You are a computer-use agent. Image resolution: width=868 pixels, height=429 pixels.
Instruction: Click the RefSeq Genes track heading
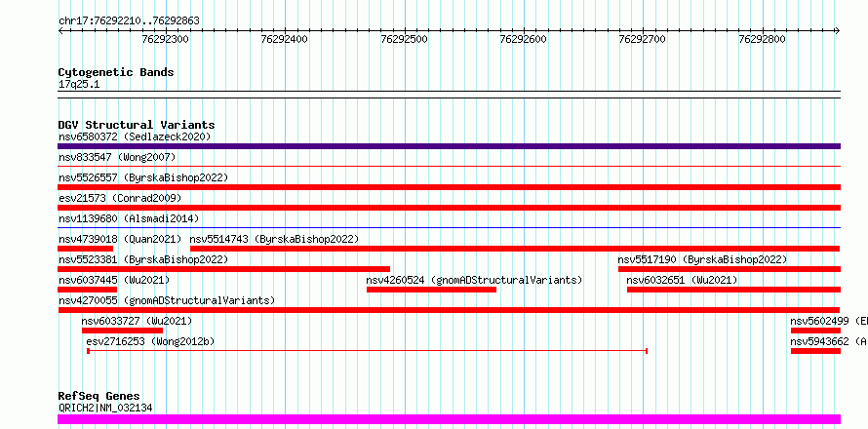pyautogui.click(x=99, y=397)
